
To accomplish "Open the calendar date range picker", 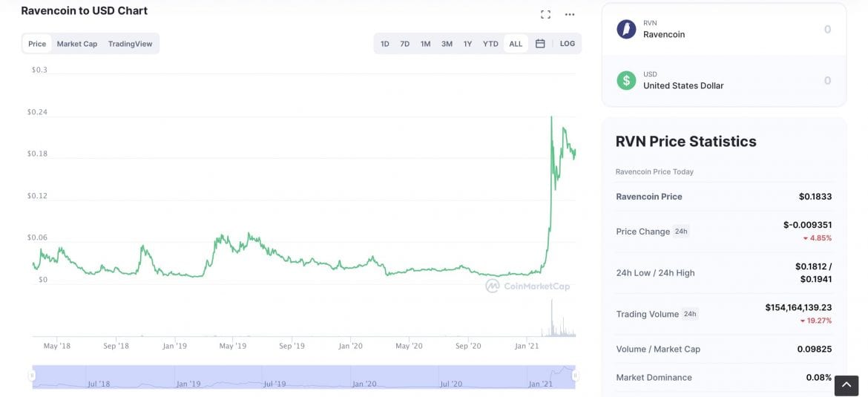I will pyautogui.click(x=540, y=44).
